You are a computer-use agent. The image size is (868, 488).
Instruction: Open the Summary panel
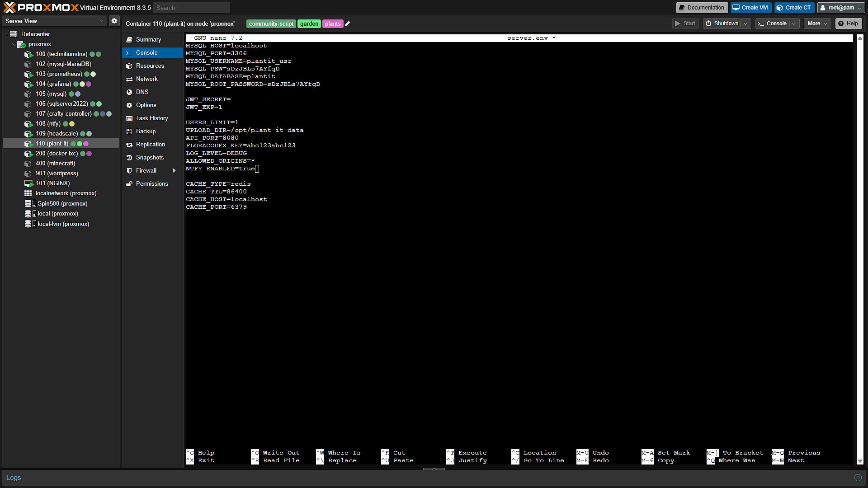152,40
